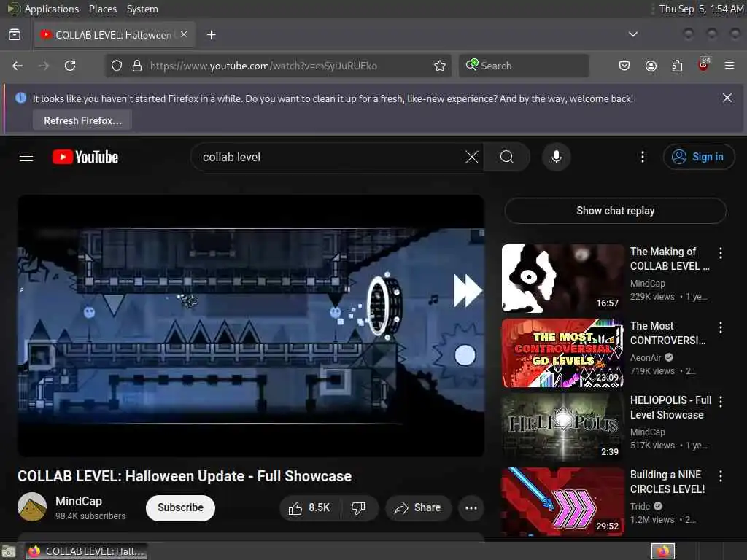Open the Places menu
The image size is (747, 560).
click(102, 9)
